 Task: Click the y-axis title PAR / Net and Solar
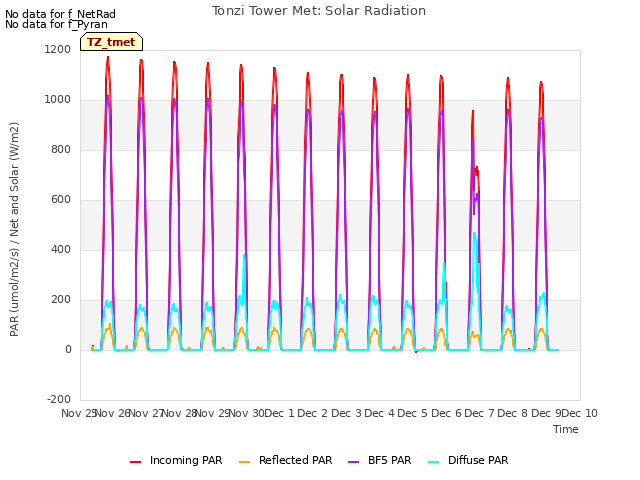(x=14, y=229)
